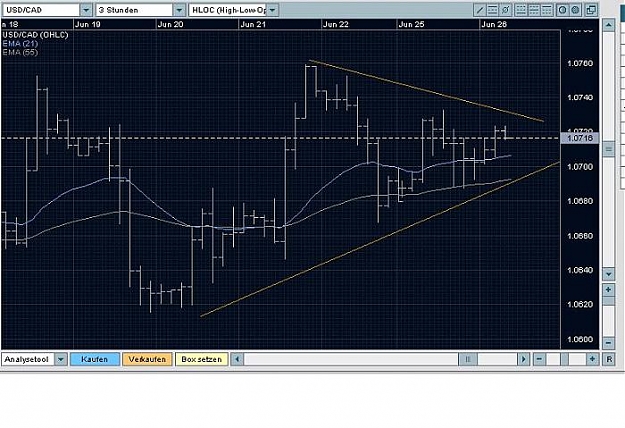
Task: Click the horizontal zoom plus button
Action: (x=592, y=359)
